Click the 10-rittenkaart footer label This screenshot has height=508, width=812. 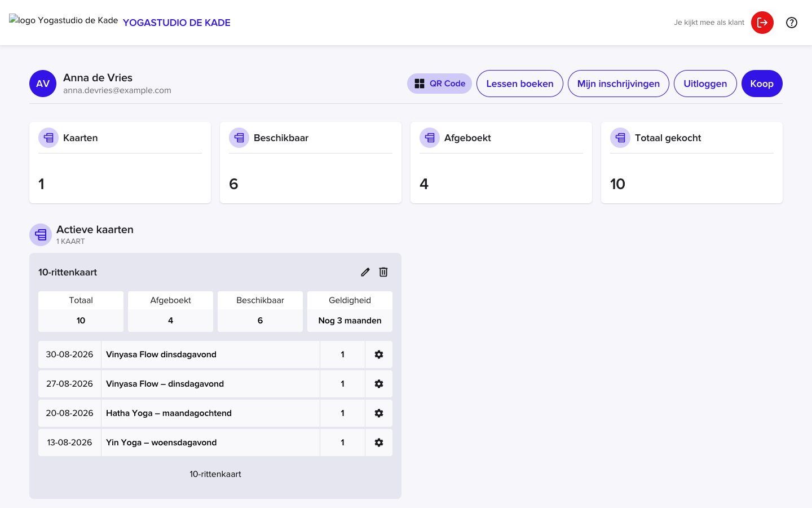point(215,474)
